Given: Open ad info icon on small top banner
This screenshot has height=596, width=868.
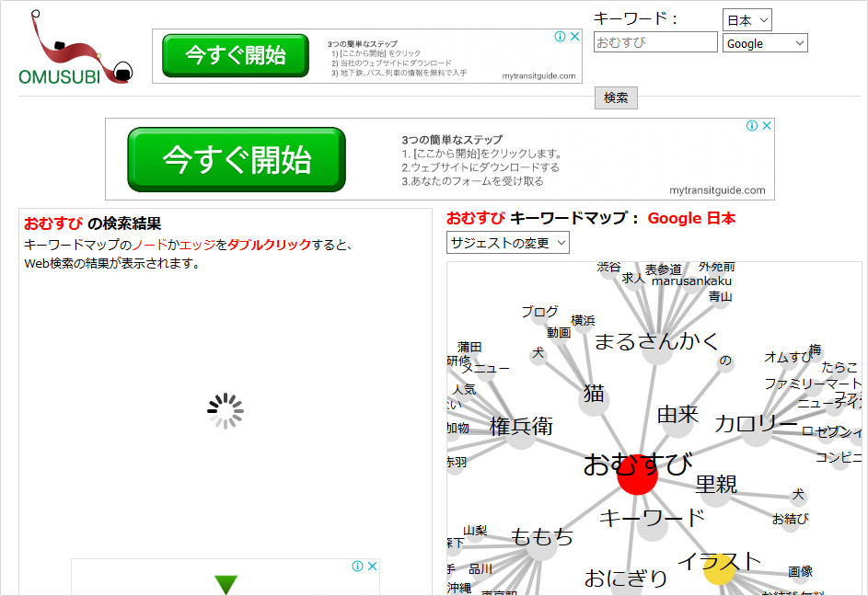Looking at the screenshot, I should (560, 37).
